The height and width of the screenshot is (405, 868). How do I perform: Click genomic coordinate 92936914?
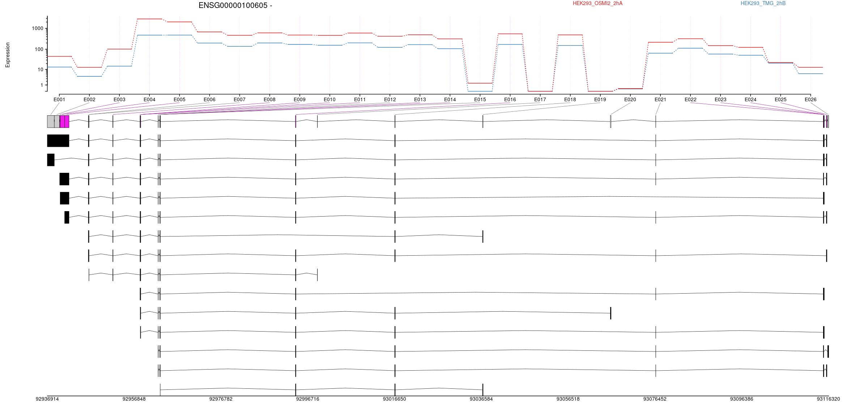[x=47, y=399]
